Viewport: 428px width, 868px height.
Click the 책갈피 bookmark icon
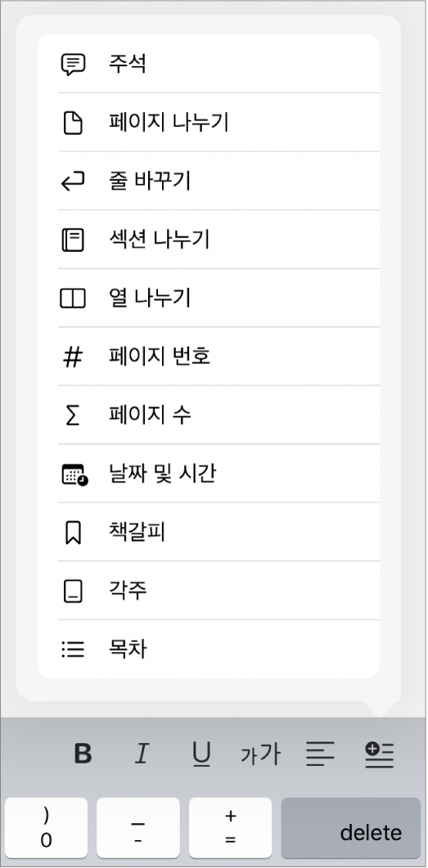pyautogui.click(x=73, y=533)
